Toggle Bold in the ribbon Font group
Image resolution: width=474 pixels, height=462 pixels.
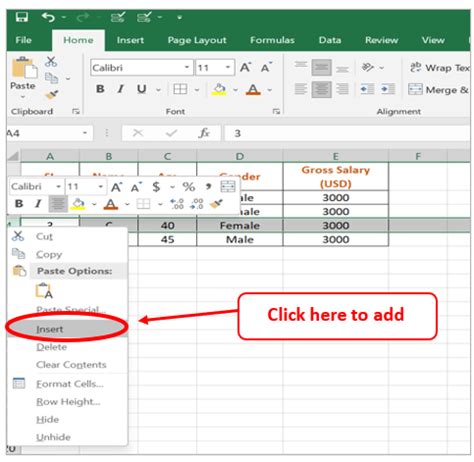(x=100, y=89)
